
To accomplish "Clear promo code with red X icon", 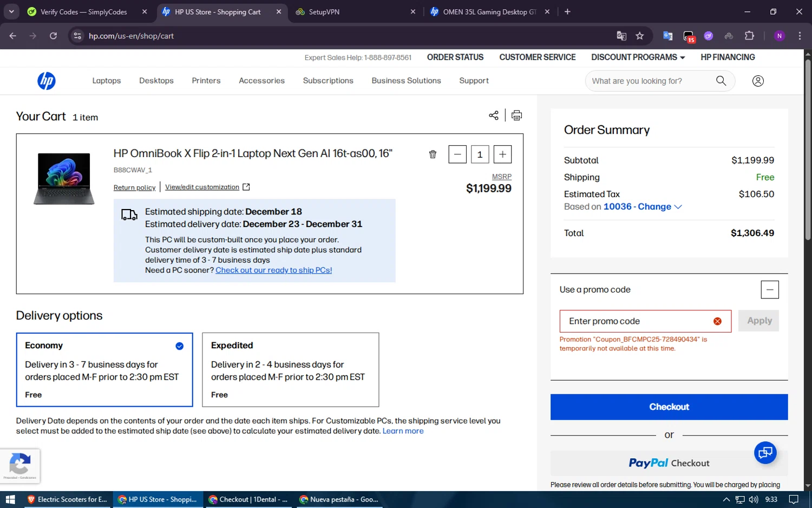I will [717, 321].
